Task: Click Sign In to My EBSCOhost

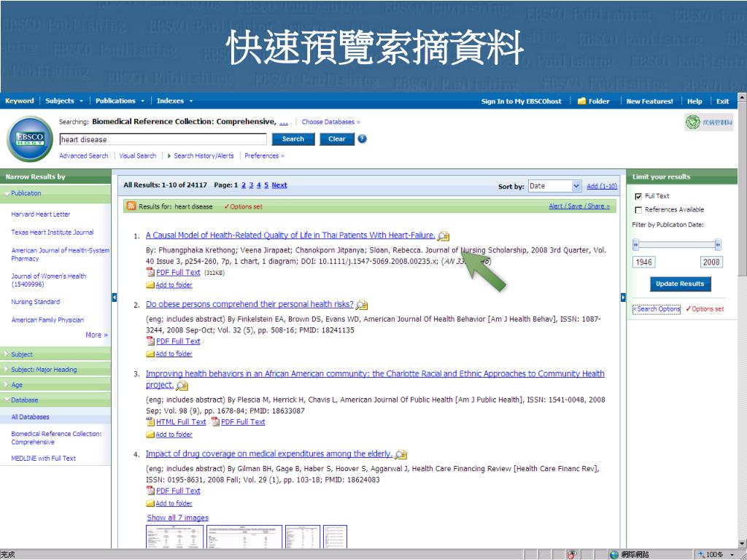Action: (521, 101)
